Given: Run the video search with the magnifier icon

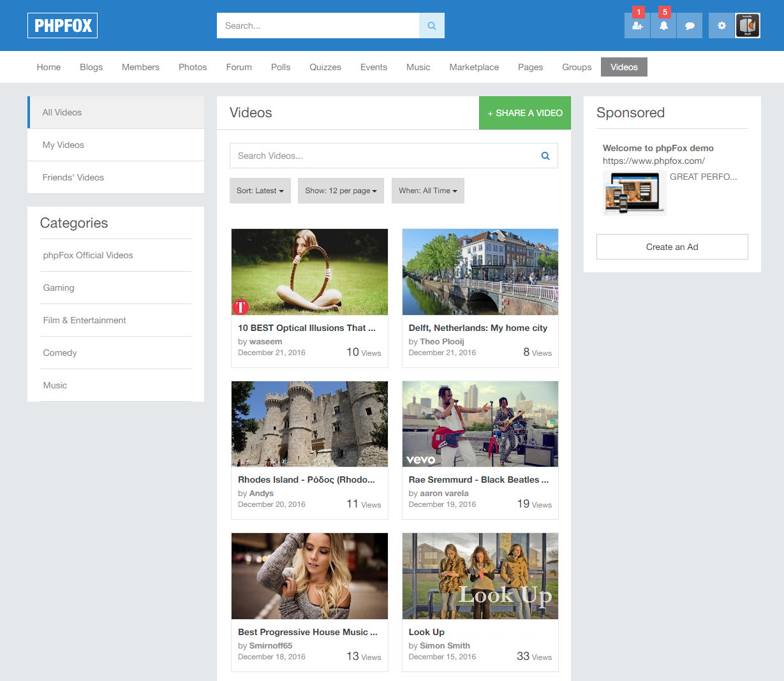Looking at the screenshot, I should [x=545, y=156].
